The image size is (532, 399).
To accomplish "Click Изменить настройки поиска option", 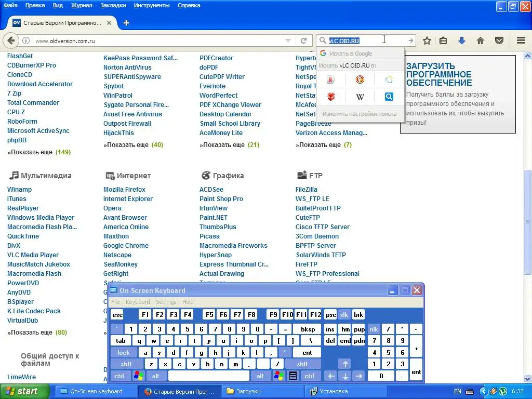I will click(x=360, y=114).
